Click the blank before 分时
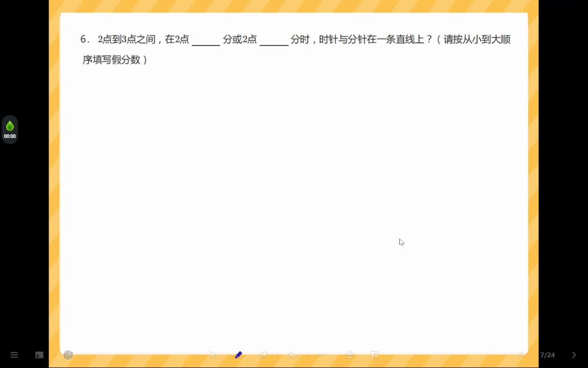588x368 pixels. click(x=274, y=40)
